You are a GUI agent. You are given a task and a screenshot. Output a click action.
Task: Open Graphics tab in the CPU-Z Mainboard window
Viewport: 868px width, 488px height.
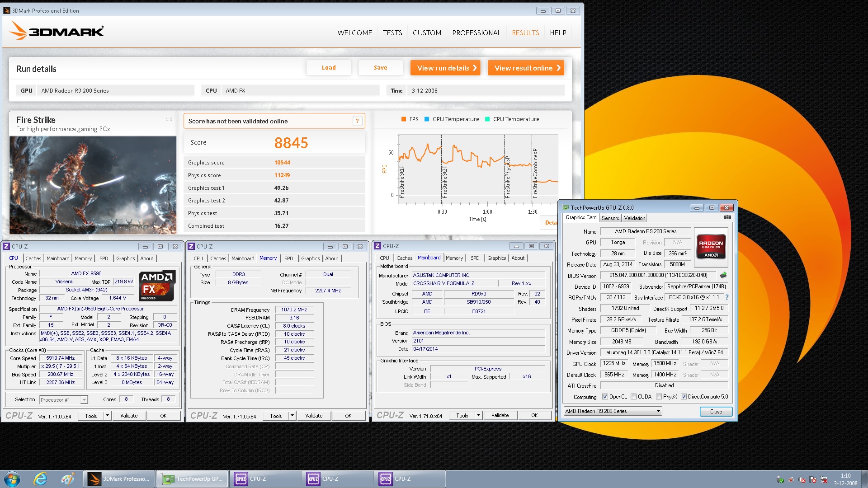click(496, 258)
